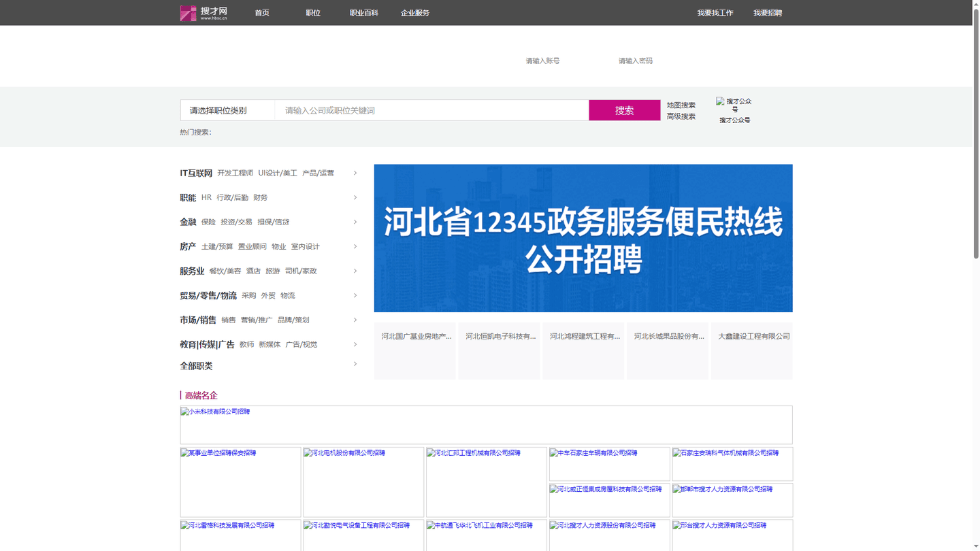Open 中车石家庄车辆有限公司招聘 image
This screenshot has width=980, height=551.
pyautogui.click(x=610, y=464)
